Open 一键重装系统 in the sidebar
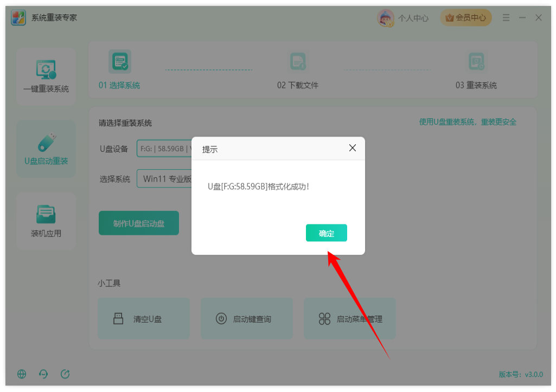This screenshot has width=556, height=392. click(x=46, y=76)
